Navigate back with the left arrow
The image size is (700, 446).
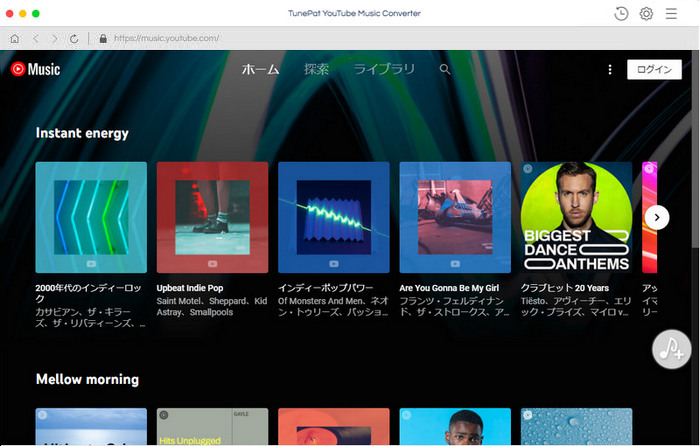point(36,39)
